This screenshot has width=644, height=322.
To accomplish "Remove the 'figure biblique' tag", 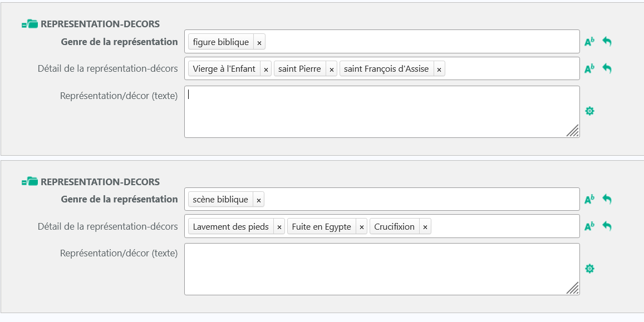I will coord(259,42).
